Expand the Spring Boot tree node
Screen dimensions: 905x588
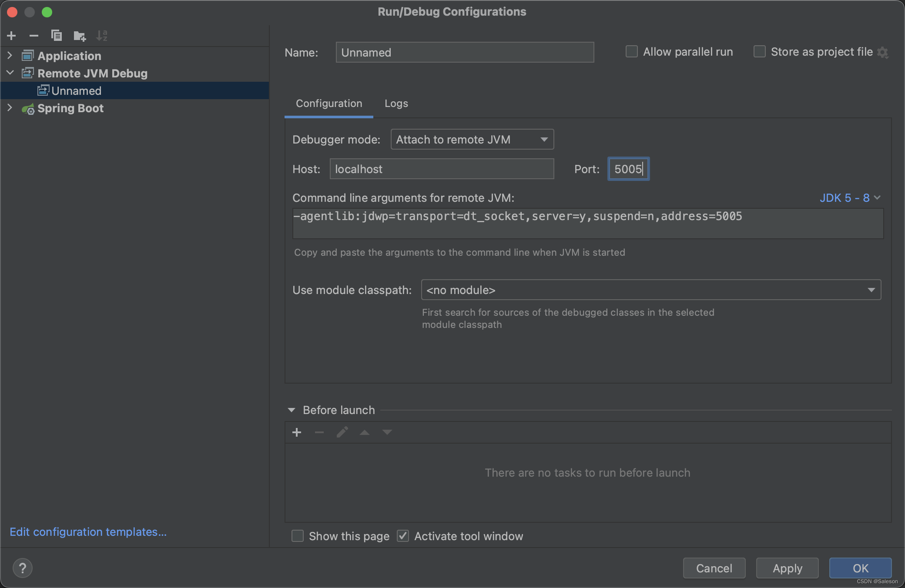click(10, 108)
